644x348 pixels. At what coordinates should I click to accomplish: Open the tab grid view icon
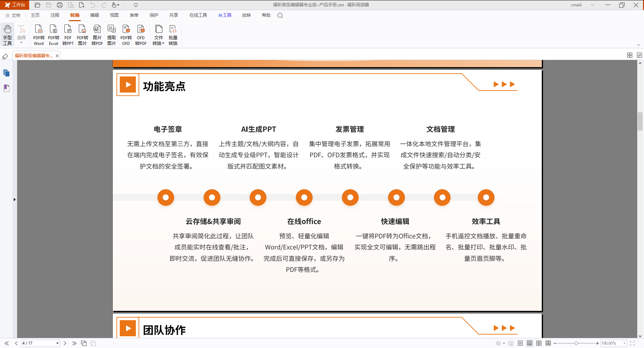[x=630, y=55]
